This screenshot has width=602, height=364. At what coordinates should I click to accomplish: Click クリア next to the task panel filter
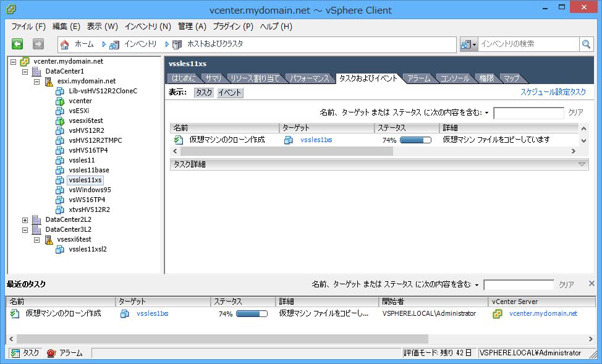point(575,112)
